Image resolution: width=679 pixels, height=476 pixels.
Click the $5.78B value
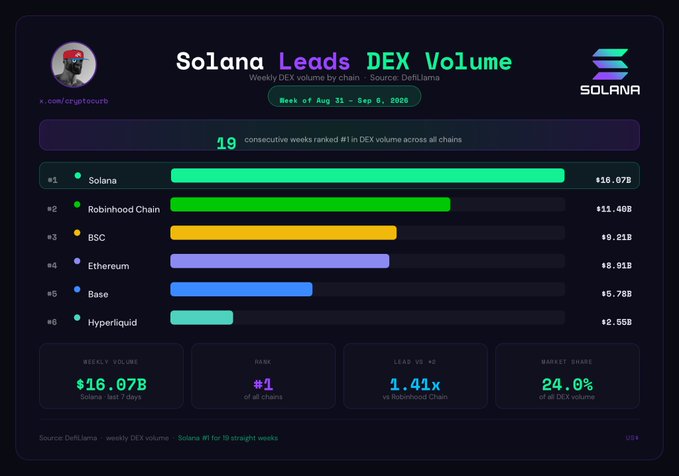(x=616, y=294)
